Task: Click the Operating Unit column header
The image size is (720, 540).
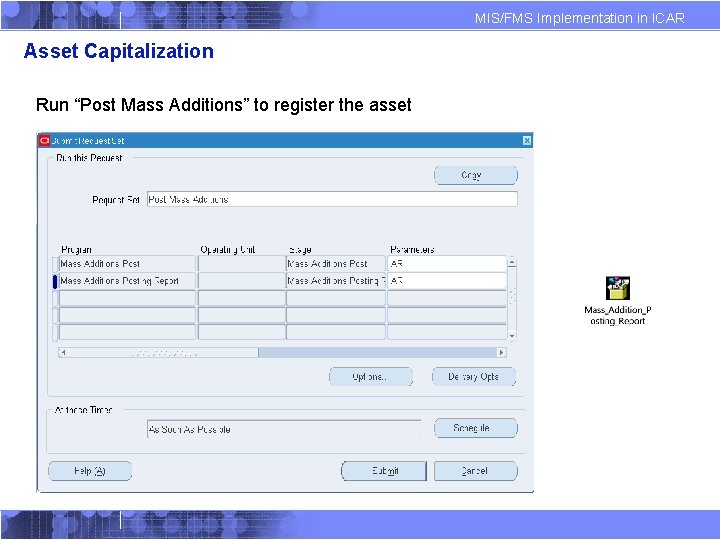Action: click(x=228, y=249)
